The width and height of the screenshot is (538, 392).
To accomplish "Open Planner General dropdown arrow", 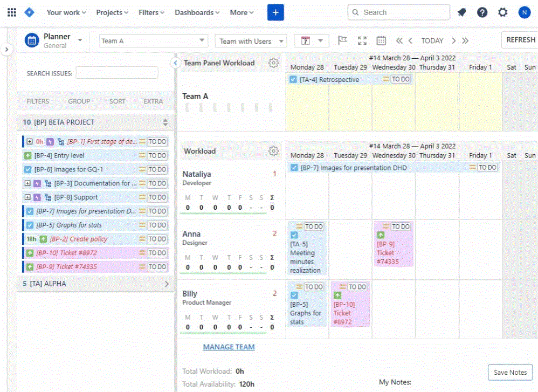I will [80, 40].
